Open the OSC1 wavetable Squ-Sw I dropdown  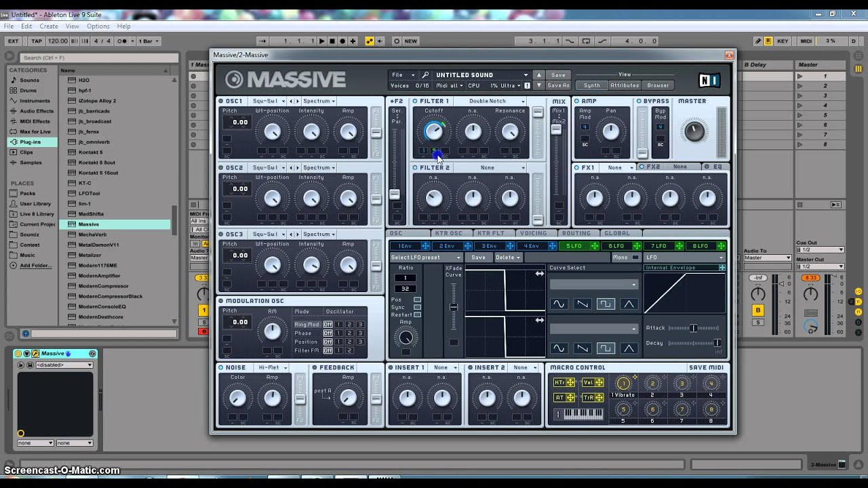pyautogui.click(x=268, y=101)
